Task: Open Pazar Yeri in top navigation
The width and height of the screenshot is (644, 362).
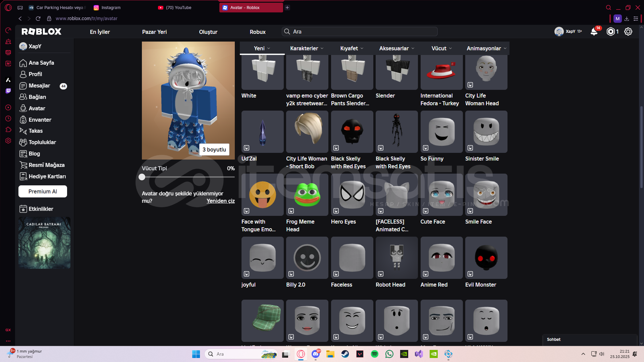Action: [x=154, y=32]
